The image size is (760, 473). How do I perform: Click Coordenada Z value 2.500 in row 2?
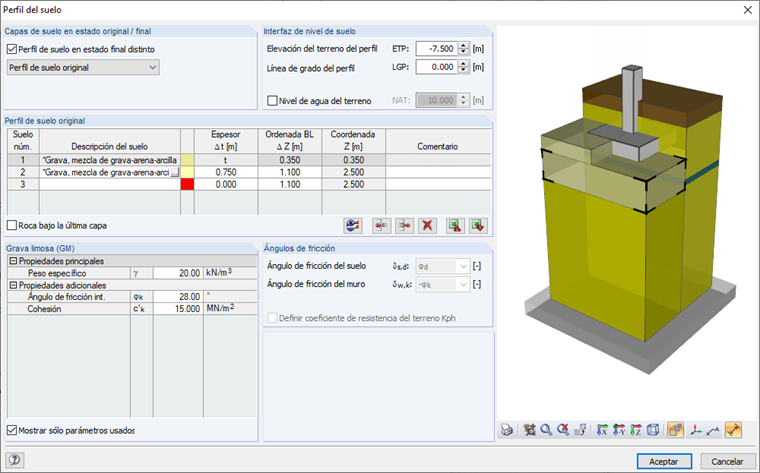pos(353,172)
